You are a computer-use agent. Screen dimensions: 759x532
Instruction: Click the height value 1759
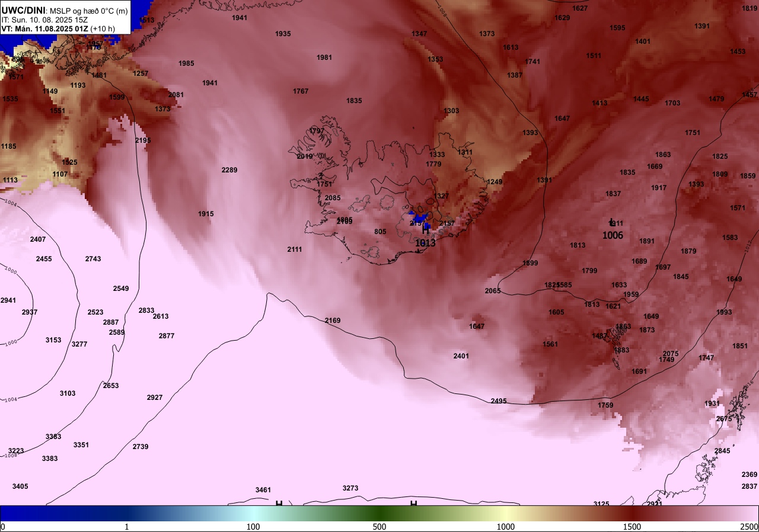coord(605,405)
